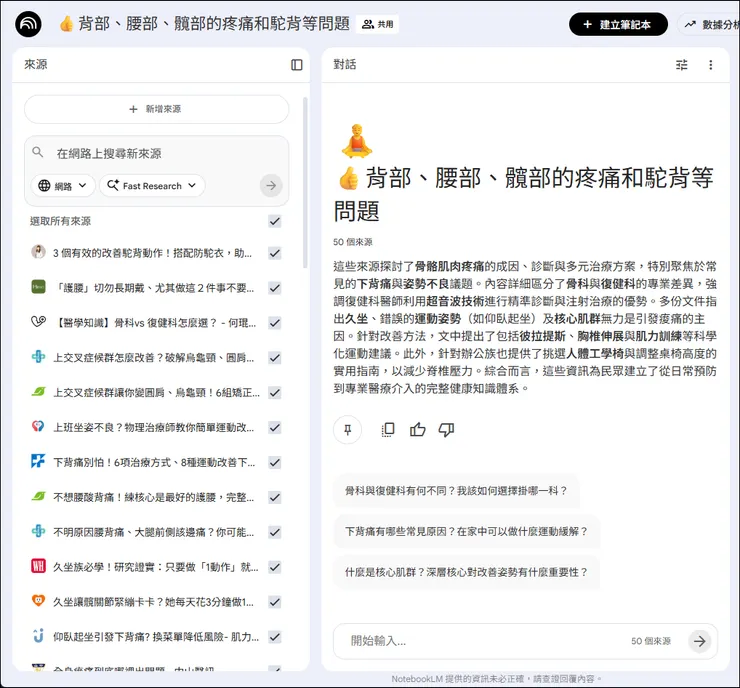This screenshot has width=740, height=688.
Task: Uncheck 上班坐姿不良 source checkbox
Action: click(275, 428)
